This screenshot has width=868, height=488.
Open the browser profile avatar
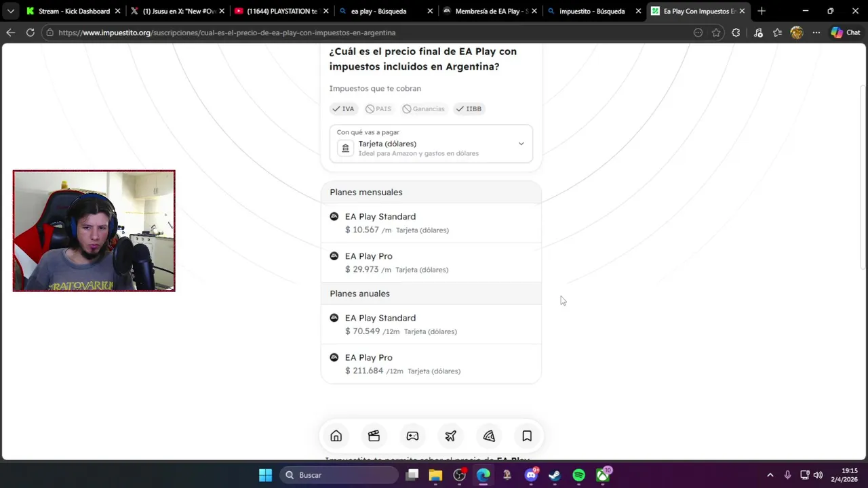pos(797,33)
